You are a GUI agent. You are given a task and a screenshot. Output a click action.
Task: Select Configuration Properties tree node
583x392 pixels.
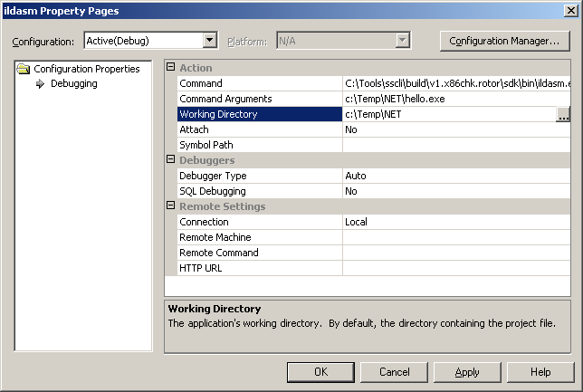(86, 69)
